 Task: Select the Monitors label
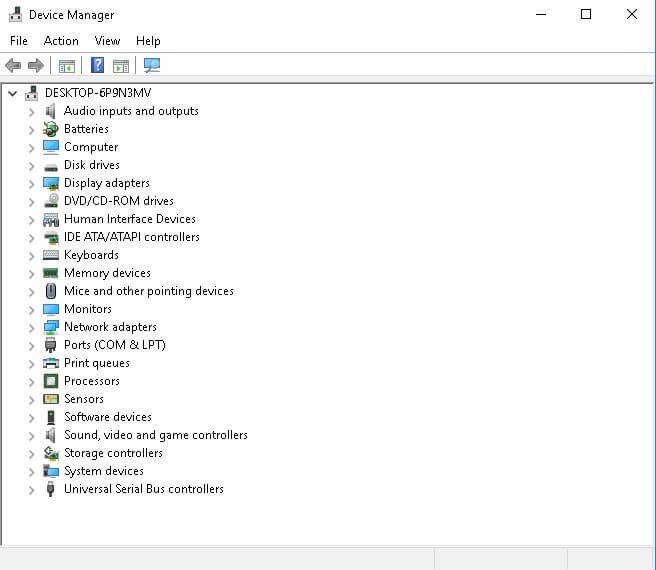[x=88, y=309]
